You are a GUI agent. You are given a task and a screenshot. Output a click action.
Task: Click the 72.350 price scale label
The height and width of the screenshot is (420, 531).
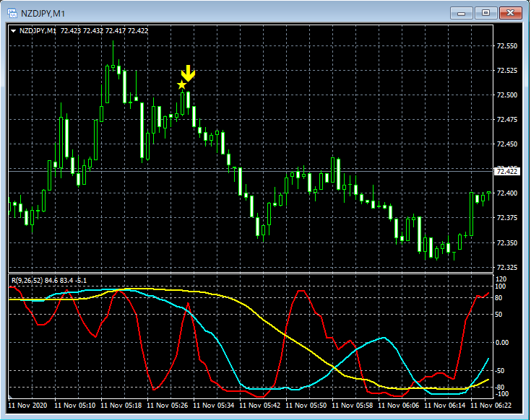click(507, 242)
